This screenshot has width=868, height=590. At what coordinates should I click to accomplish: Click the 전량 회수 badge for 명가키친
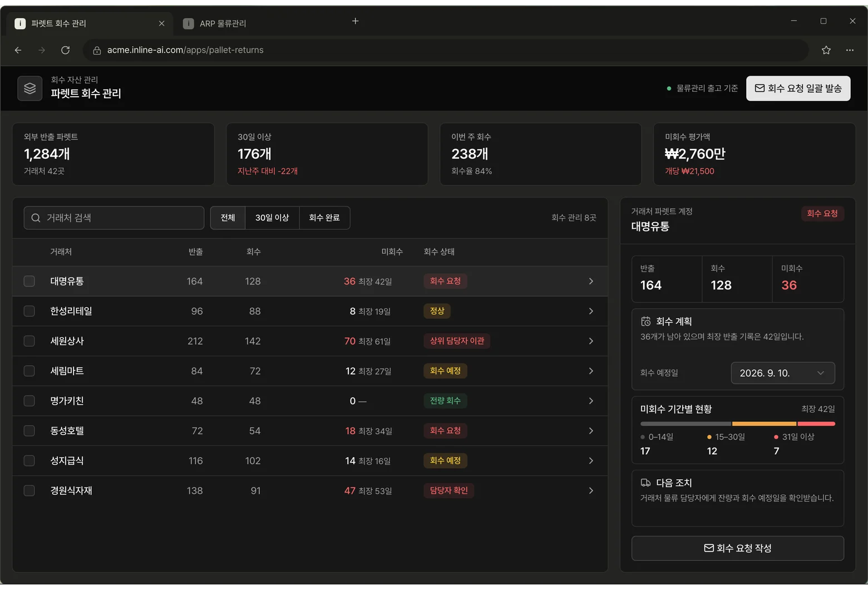445,401
